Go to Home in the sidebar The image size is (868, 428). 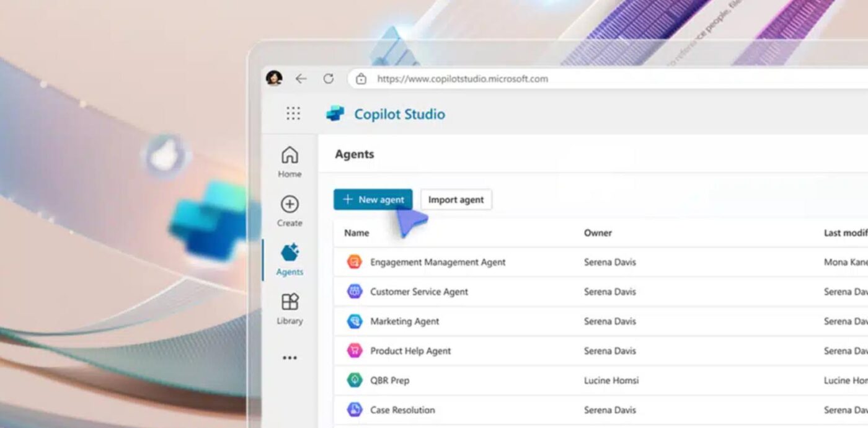(x=290, y=162)
